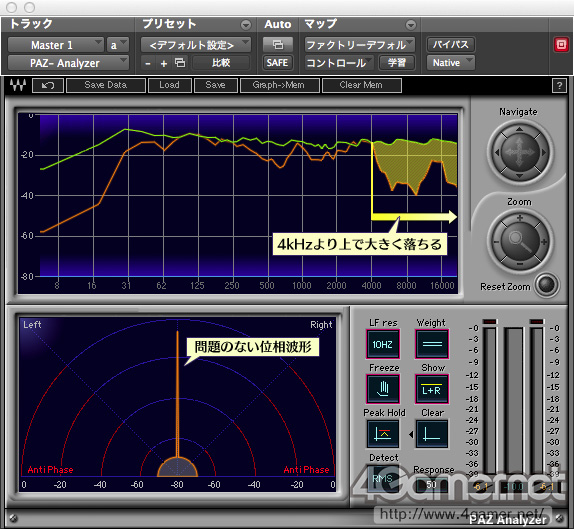Image resolution: width=574 pixels, height=529 pixels.
Task: Click the Auto header label
Action: pos(278,24)
